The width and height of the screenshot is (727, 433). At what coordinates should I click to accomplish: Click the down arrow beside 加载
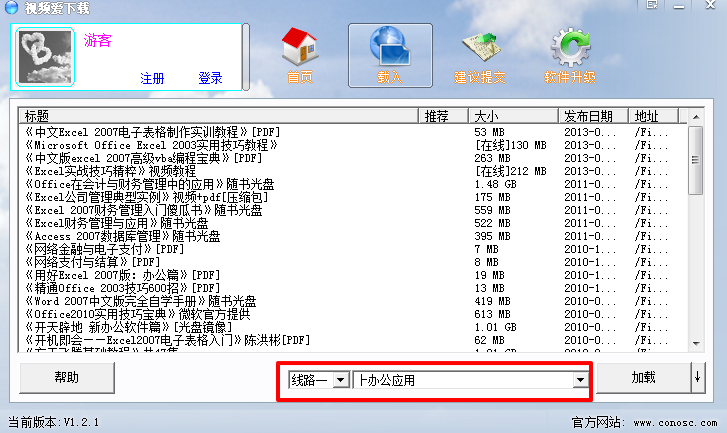click(x=698, y=378)
